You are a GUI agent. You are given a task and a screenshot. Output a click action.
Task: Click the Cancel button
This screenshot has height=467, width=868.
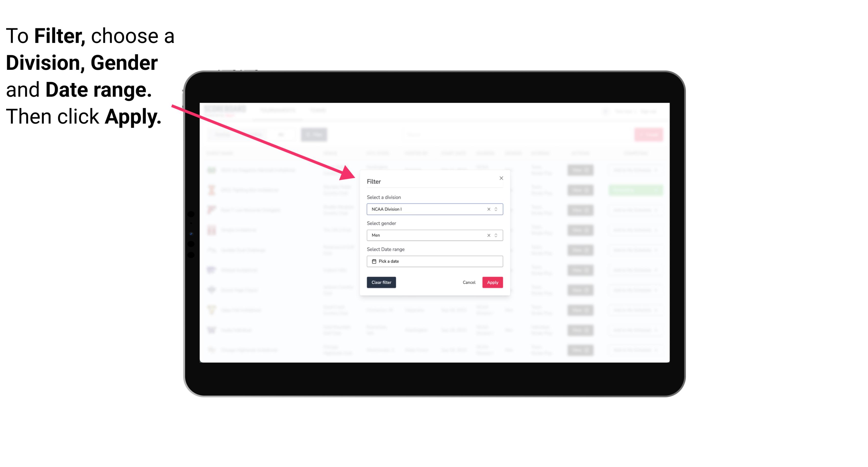point(469,283)
